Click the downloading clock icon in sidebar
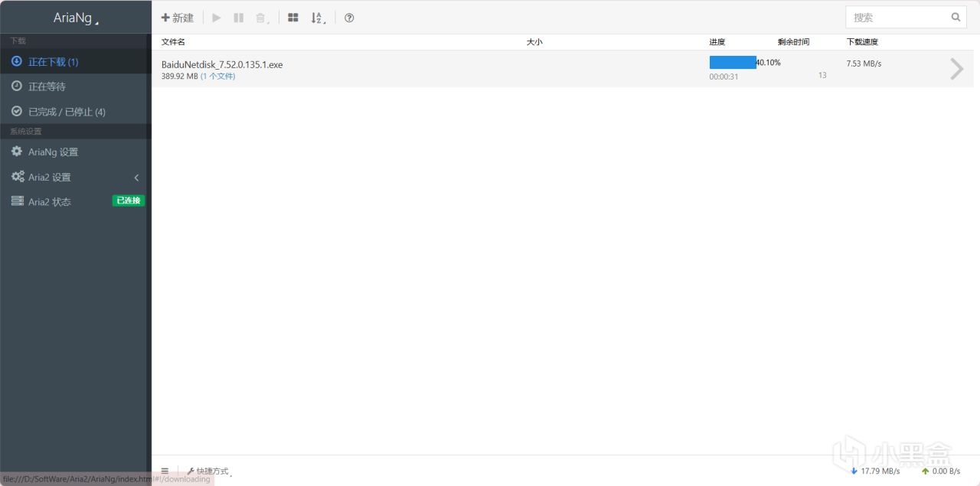980x486 pixels. pos(17,61)
